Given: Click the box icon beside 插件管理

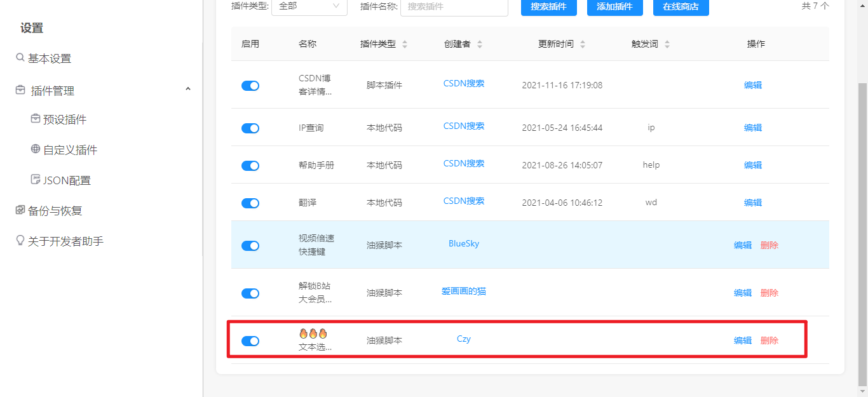Looking at the screenshot, I should click(x=20, y=90).
